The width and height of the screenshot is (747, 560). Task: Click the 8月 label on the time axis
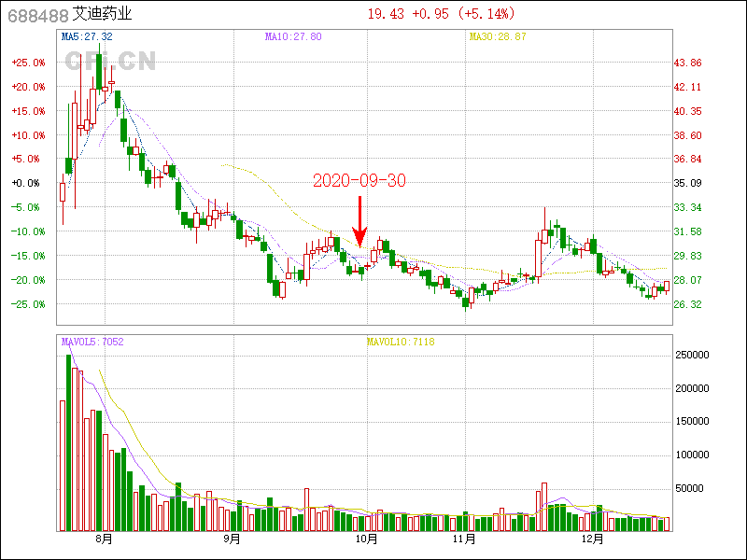coord(104,539)
